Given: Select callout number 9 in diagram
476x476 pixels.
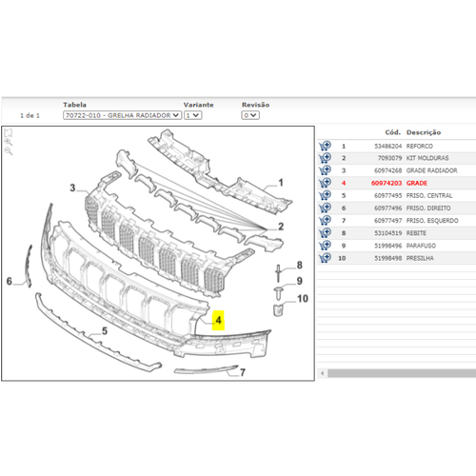Looking at the screenshot, I should tap(299, 281).
